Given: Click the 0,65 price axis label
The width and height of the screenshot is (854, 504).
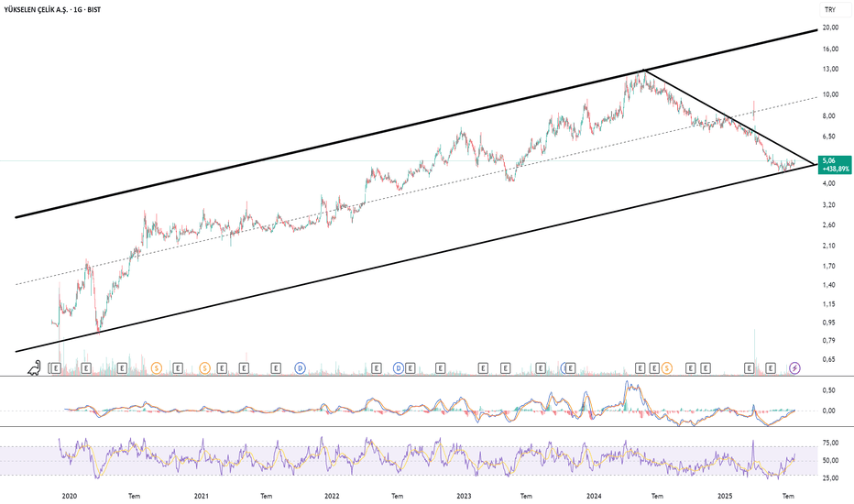Looking at the screenshot, I should coord(829,359).
